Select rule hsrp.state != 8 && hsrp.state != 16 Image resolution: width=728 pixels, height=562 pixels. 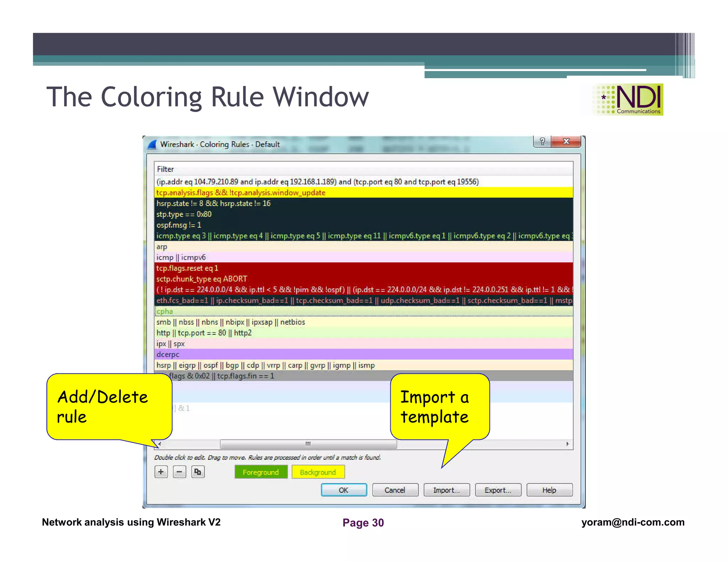coord(364,203)
